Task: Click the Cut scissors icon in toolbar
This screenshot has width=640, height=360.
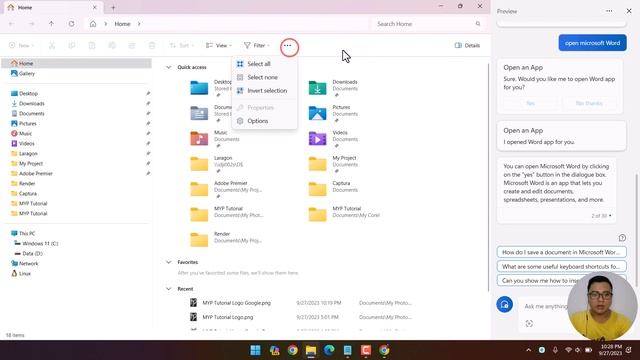Action: (52, 45)
